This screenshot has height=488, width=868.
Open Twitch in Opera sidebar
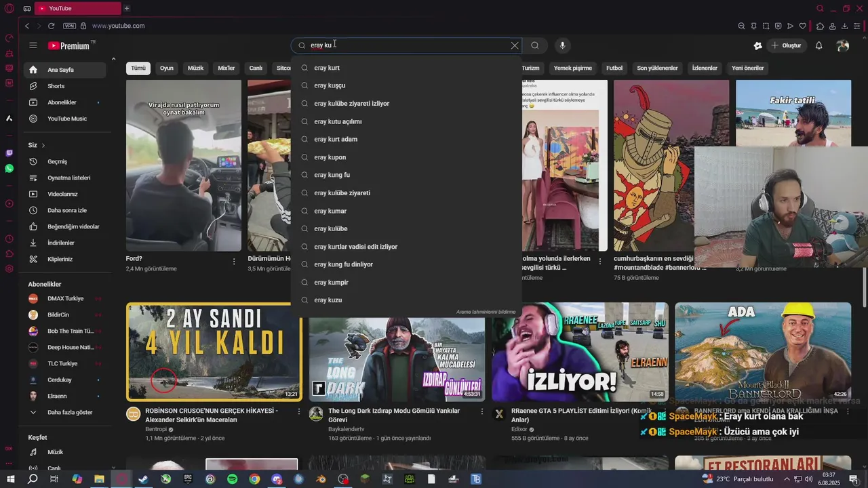[9, 153]
